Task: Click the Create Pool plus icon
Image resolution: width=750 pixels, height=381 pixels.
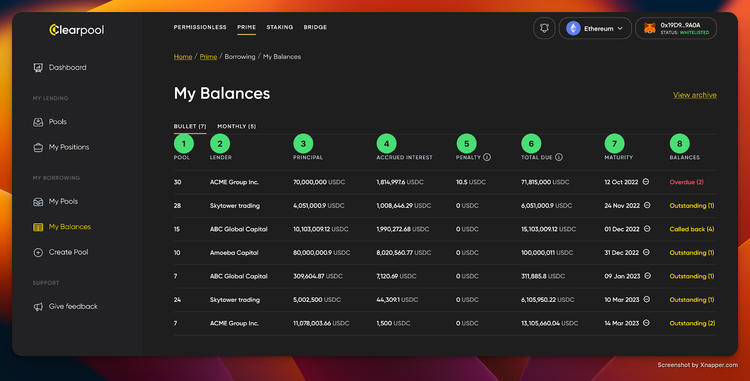Action: (38, 252)
